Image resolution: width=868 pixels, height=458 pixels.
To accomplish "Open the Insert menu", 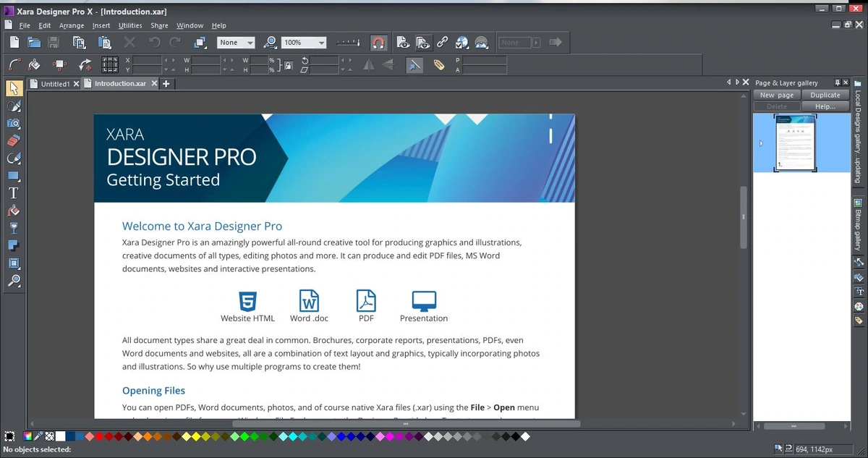I will [x=101, y=25].
